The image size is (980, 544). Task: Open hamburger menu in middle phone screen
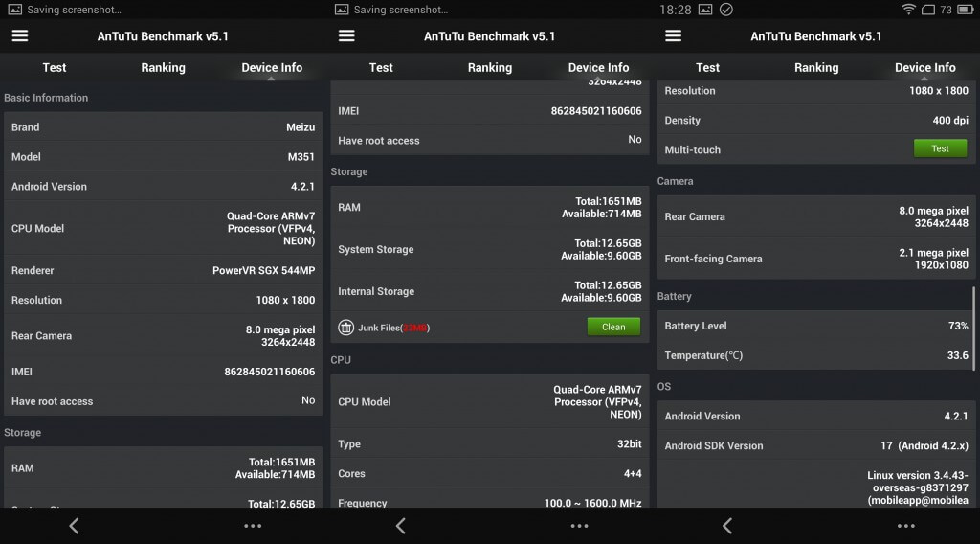pyautogui.click(x=346, y=36)
